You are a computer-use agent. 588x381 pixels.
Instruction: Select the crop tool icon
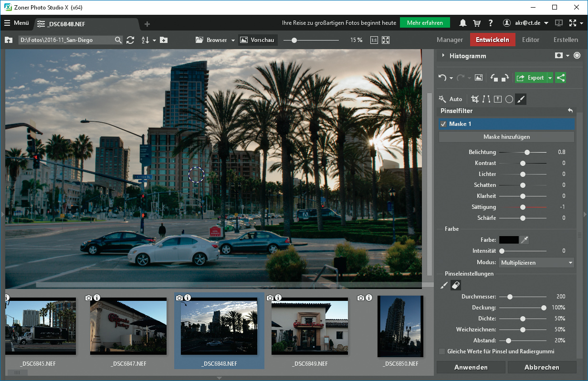coord(474,99)
